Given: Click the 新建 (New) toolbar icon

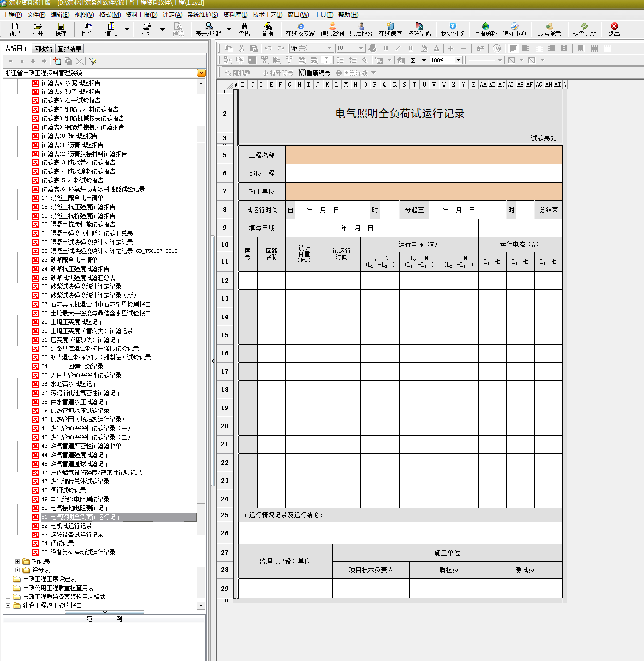Looking at the screenshot, I should (14, 29).
